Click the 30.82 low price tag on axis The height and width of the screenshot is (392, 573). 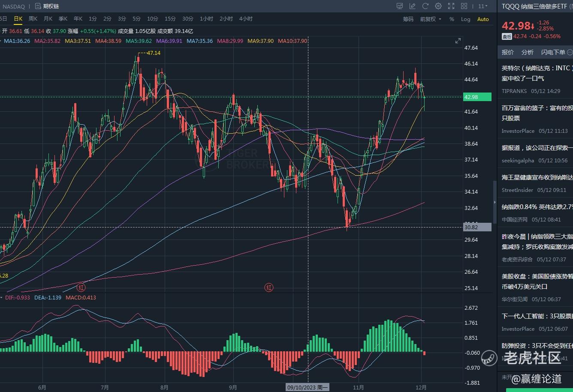[477, 227]
